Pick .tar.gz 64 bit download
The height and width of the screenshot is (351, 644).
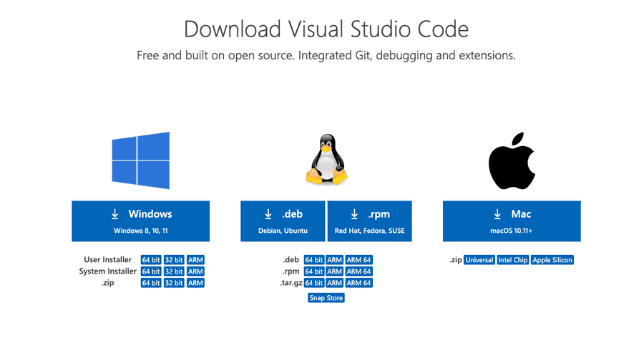pyautogui.click(x=314, y=283)
